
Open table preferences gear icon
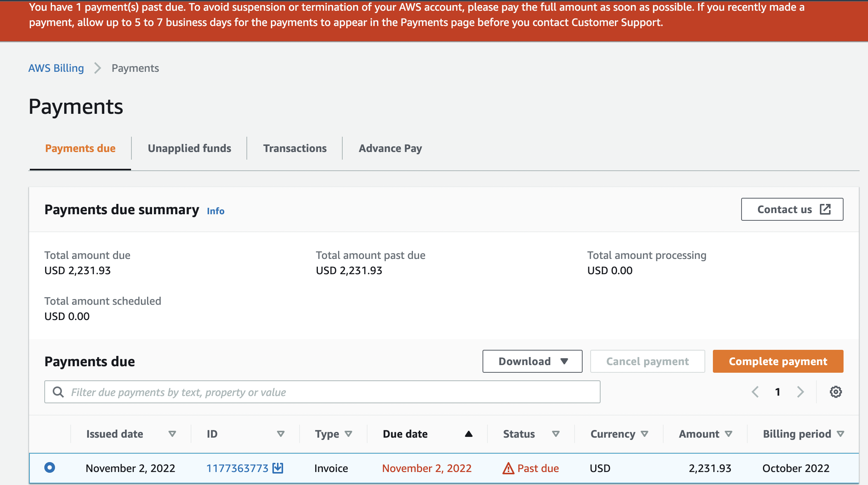coord(836,392)
